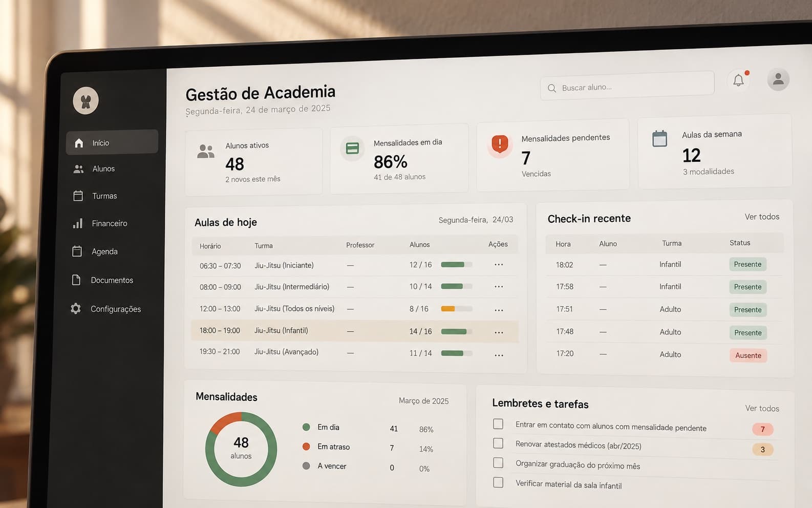Click the 17:48 check-in time
This screenshot has height=508, width=812.
click(x=565, y=331)
